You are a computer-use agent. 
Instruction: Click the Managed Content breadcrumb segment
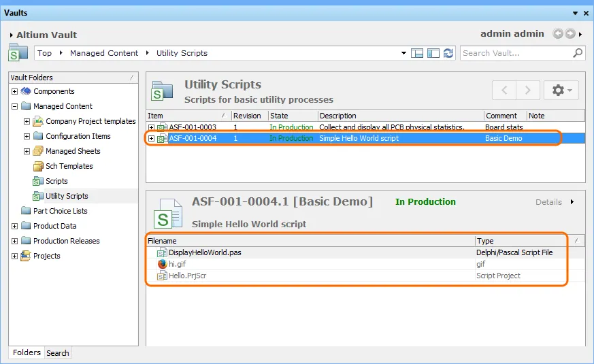click(104, 53)
